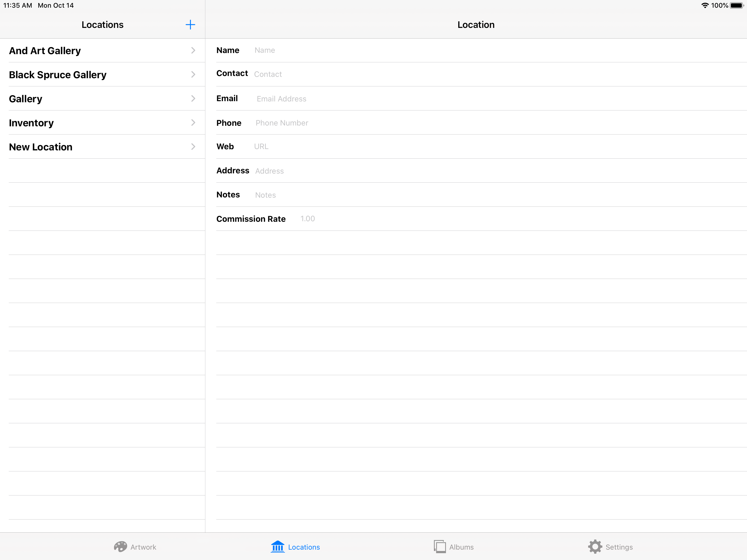Open Black Spruce Gallery via its chevron

(x=193, y=75)
